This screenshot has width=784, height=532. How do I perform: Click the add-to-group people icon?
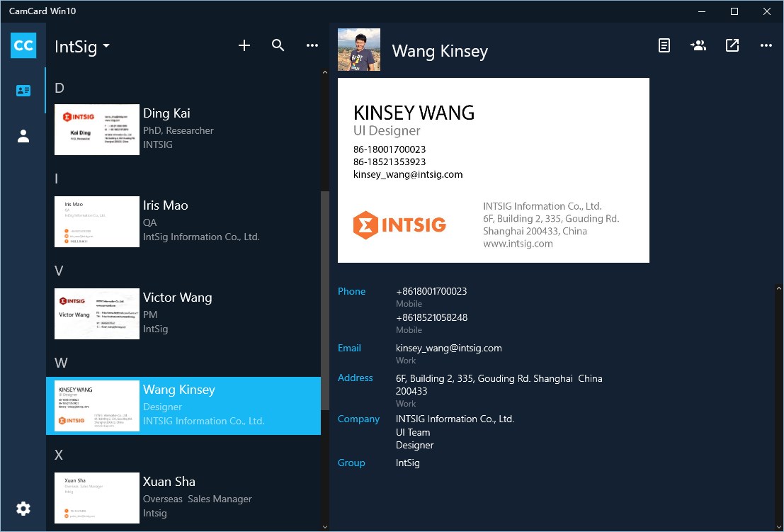698,45
